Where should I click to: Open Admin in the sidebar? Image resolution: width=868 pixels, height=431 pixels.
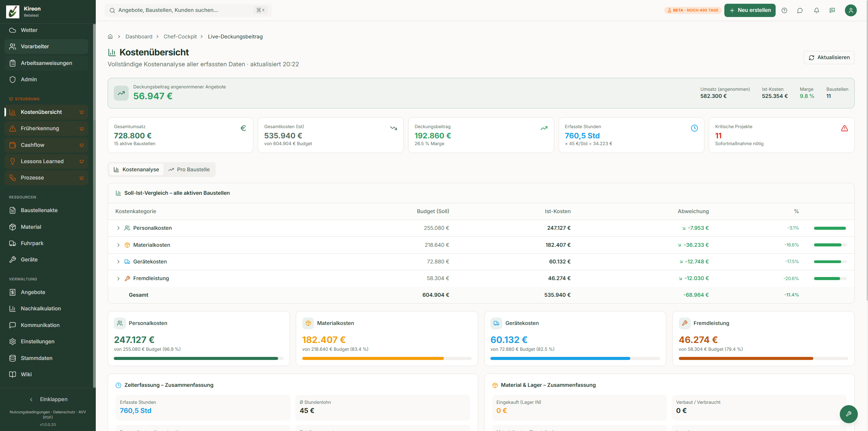pos(47,80)
